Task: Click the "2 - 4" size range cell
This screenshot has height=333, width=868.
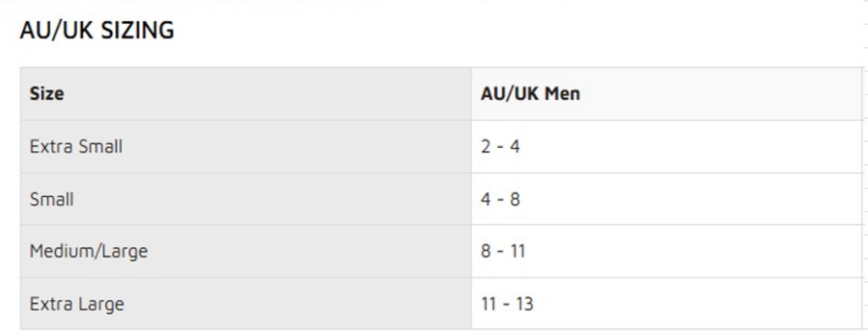Action: [500, 146]
